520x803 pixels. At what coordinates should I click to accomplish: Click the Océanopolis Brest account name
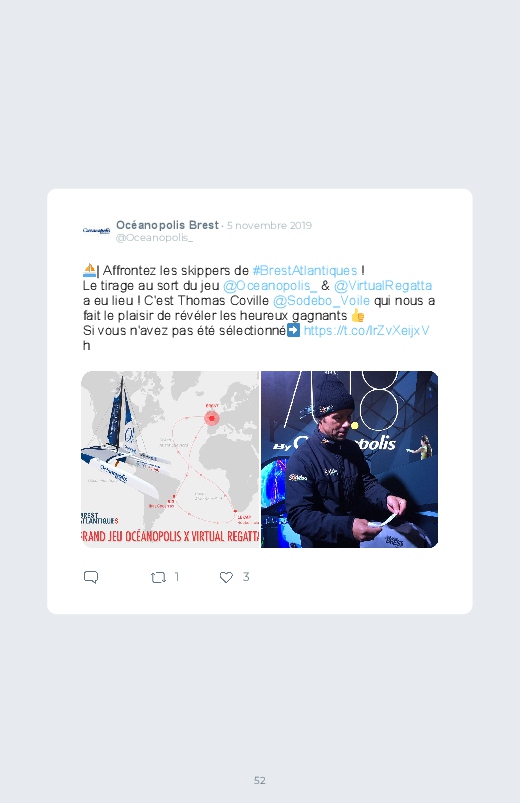[x=168, y=225]
